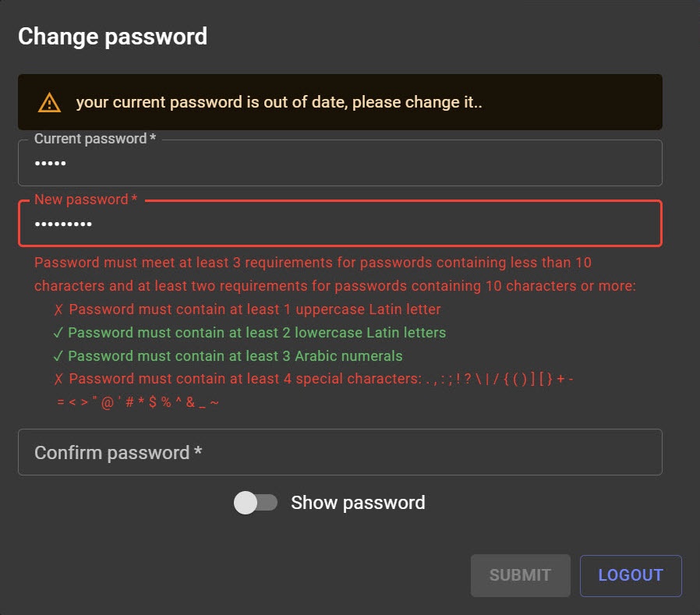Click the Logout button

631,575
